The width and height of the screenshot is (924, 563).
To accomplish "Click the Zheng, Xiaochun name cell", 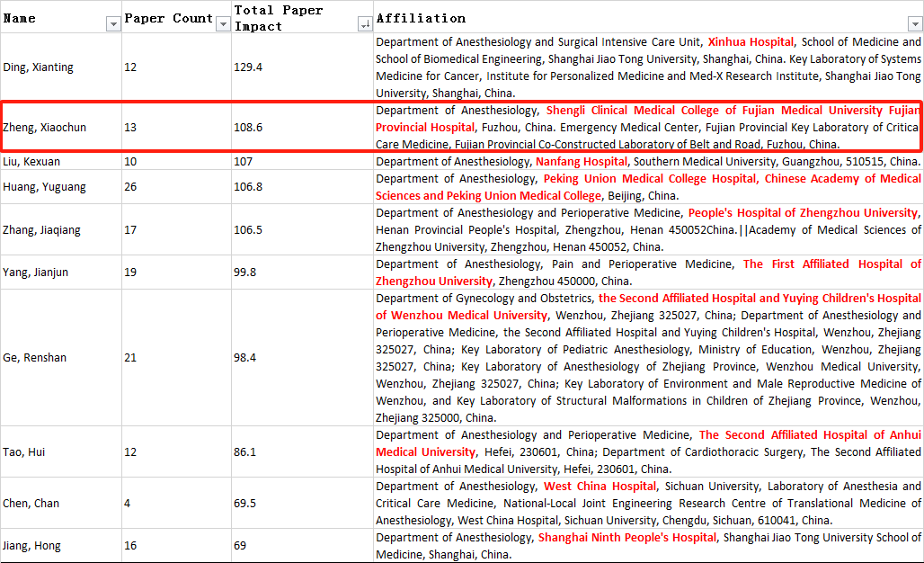I will pyautogui.click(x=45, y=128).
